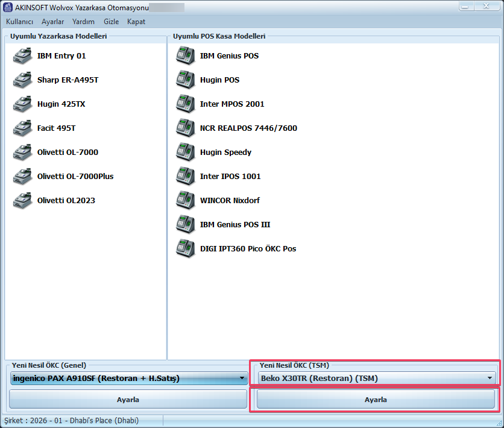
Task: Click the Gizle menu item
Action: click(x=111, y=21)
